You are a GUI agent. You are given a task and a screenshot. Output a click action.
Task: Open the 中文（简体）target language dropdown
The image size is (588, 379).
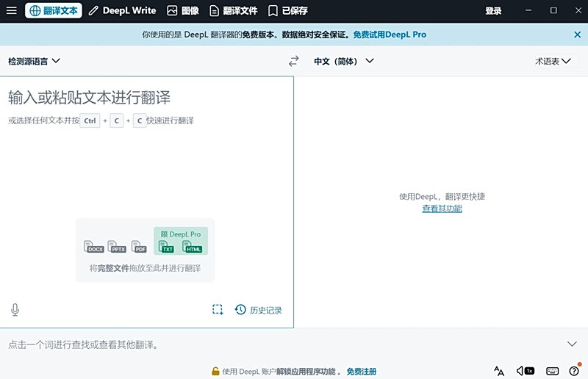tap(343, 61)
